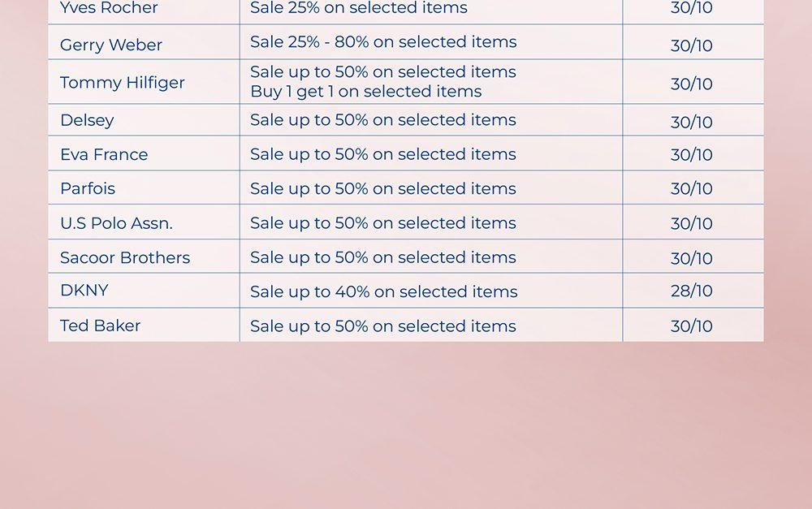812x509 pixels.
Task: Open the Tommy Hilfiger brand entry
Action: [123, 83]
